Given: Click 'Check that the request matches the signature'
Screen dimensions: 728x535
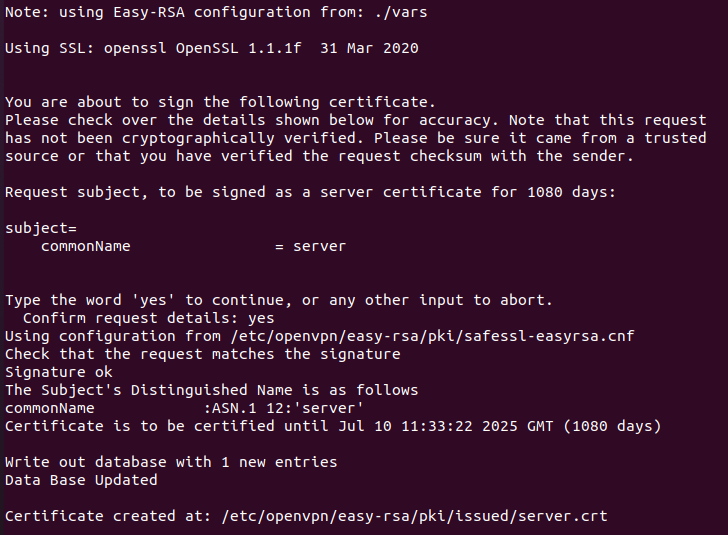Looking at the screenshot, I should coord(202,354).
